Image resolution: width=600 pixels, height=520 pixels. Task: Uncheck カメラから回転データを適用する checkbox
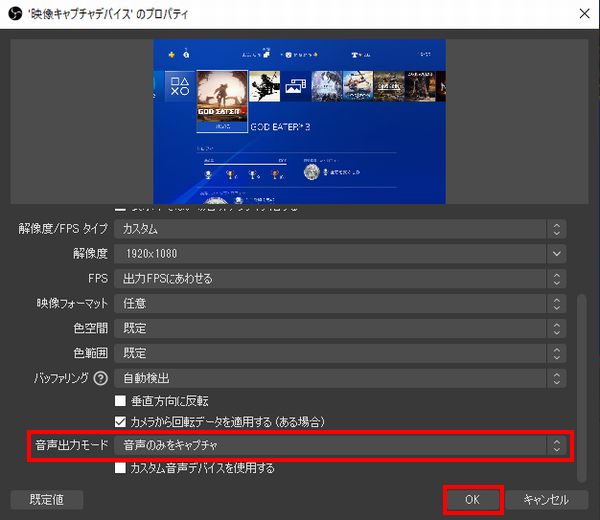point(120,422)
